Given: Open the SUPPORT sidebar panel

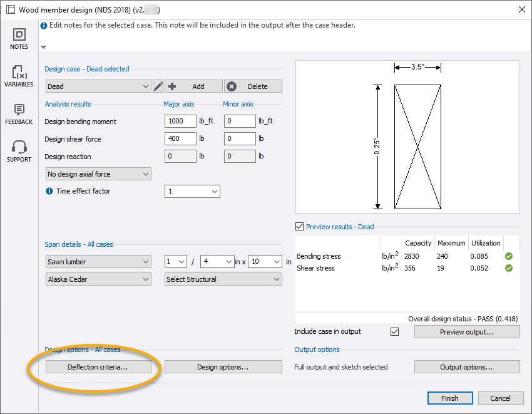Looking at the screenshot, I should pyautogui.click(x=19, y=150).
